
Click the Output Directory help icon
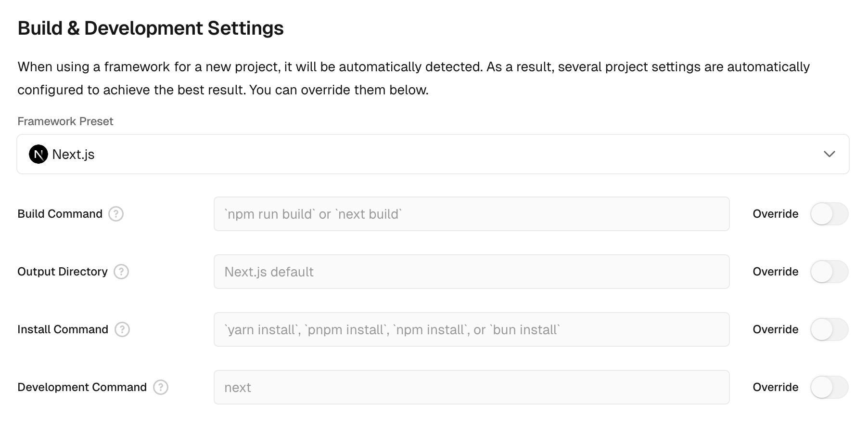(x=121, y=272)
